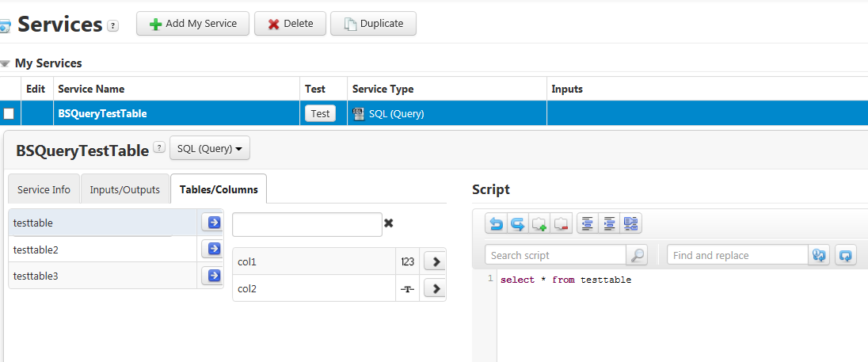Click the Test button for BSQueryTestTable
Image resolution: width=868 pixels, height=362 pixels.
click(x=320, y=113)
